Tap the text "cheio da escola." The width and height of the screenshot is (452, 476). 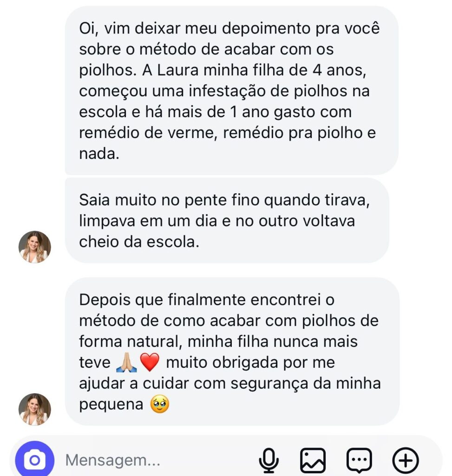(139, 242)
